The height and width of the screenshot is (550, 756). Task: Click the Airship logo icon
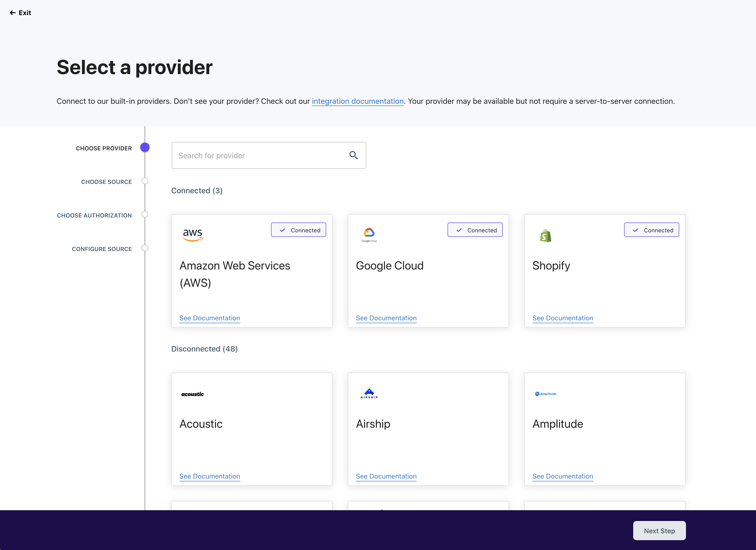(x=369, y=393)
